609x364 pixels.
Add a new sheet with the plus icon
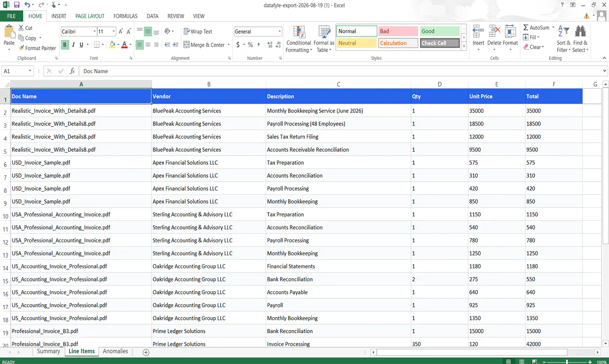(x=146, y=352)
